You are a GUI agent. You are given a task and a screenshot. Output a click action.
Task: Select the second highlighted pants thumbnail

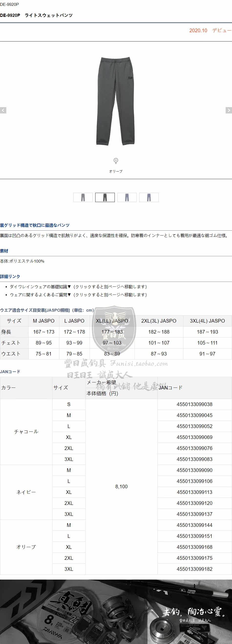tap(105, 197)
